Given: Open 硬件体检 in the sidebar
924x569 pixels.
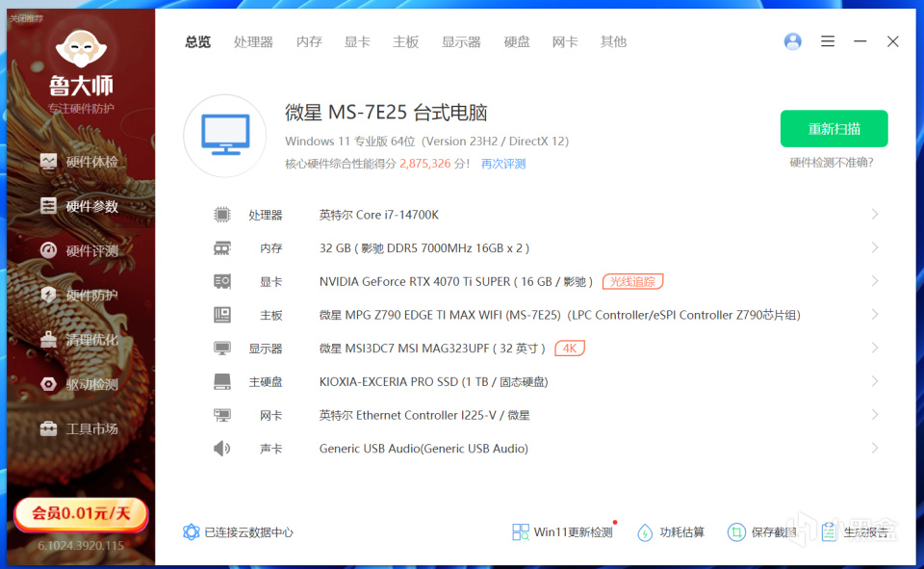Looking at the screenshot, I should [80, 162].
